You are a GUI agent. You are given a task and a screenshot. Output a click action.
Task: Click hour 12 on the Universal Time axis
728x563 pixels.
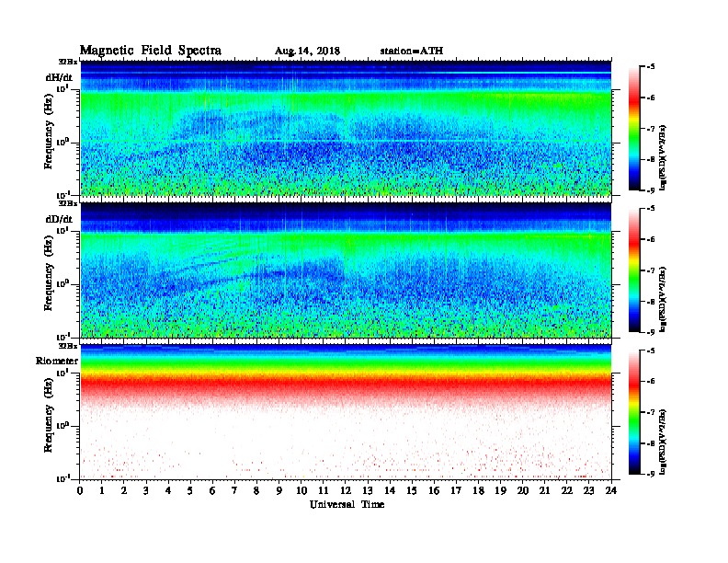tap(346, 490)
